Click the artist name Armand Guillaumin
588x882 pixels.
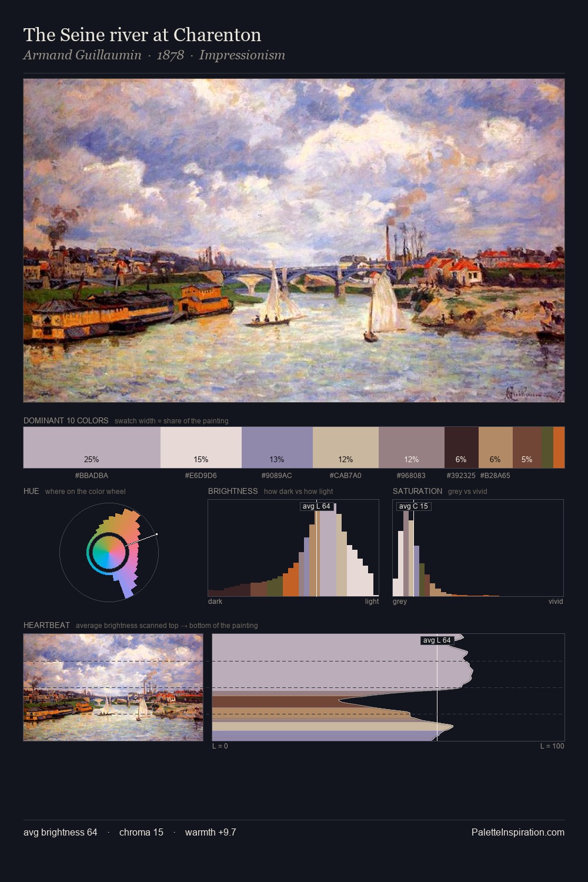82,55
